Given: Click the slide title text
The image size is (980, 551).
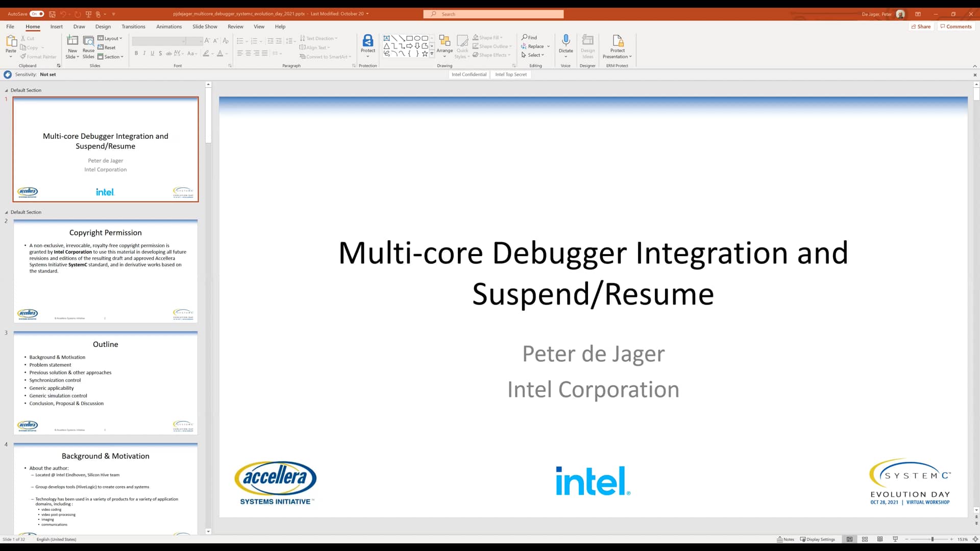Looking at the screenshot, I should coord(593,273).
